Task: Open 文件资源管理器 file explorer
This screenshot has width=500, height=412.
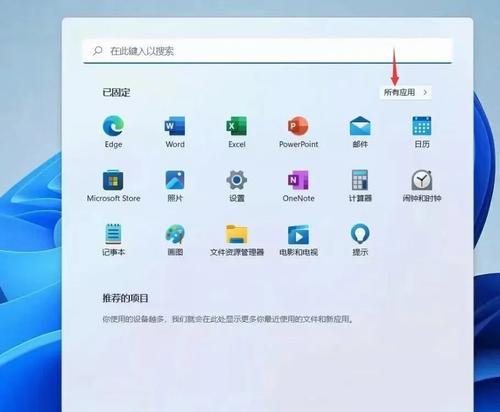Action: click(x=237, y=239)
